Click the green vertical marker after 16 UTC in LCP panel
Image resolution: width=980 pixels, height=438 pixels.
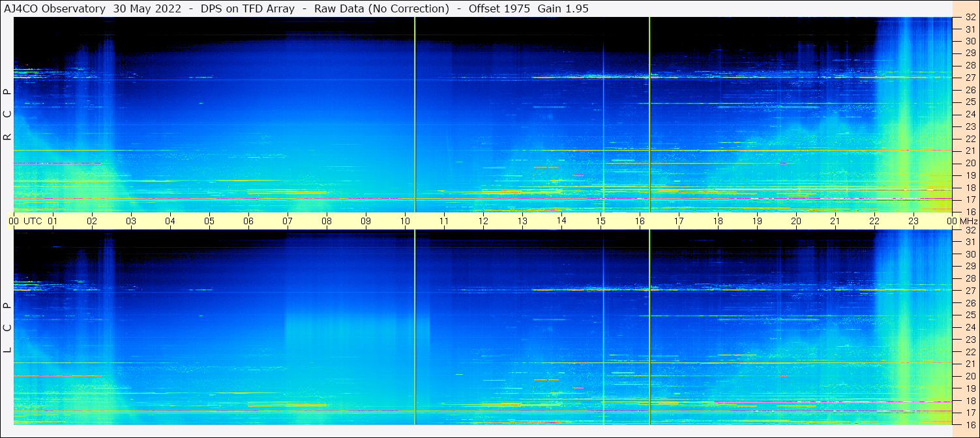click(x=649, y=327)
